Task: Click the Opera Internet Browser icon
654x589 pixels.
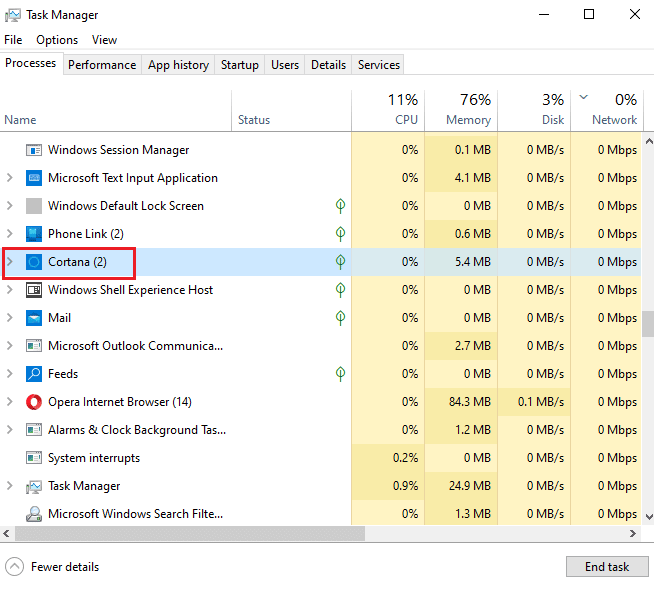Action: 34,402
